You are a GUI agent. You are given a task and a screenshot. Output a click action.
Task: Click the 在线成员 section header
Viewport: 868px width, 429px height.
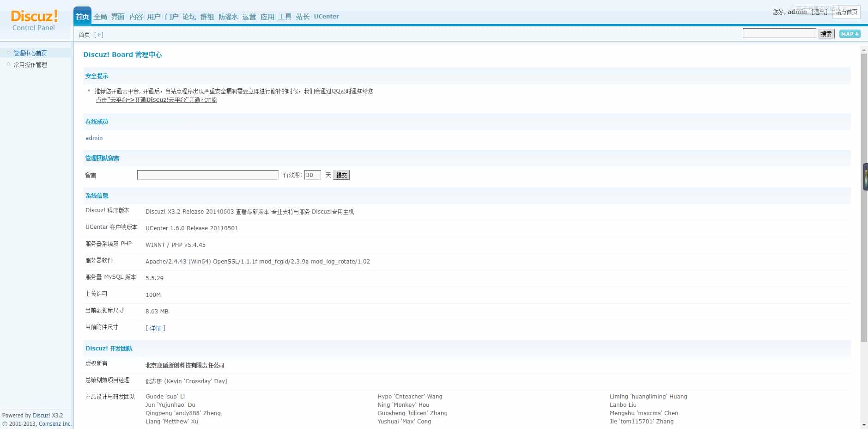[x=97, y=122]
